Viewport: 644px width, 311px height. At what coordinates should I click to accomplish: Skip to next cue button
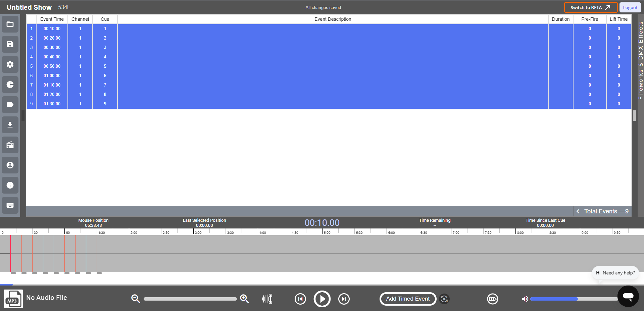344,299
